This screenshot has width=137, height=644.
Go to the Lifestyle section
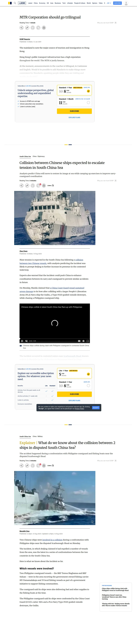(x=70, y=3)
